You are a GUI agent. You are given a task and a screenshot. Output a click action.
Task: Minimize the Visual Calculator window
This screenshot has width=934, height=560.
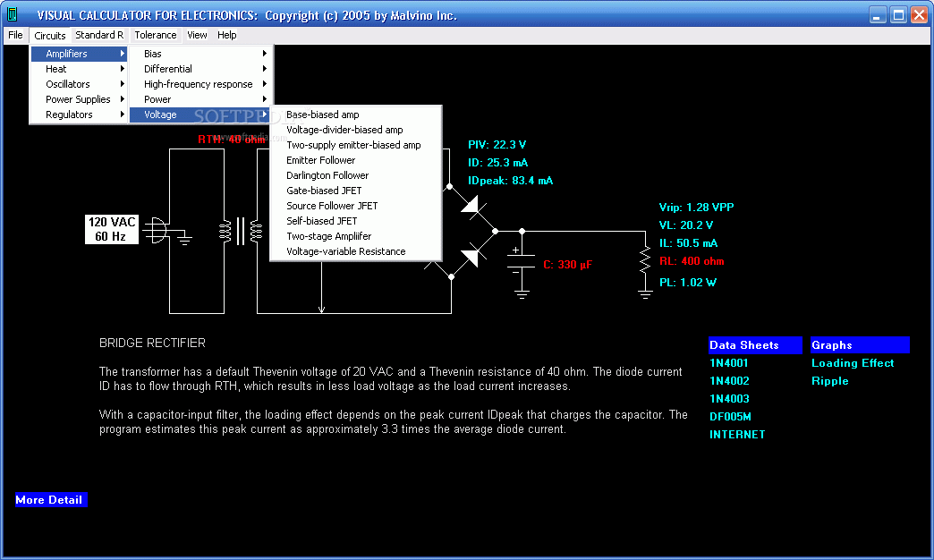(x=877, y=15)
